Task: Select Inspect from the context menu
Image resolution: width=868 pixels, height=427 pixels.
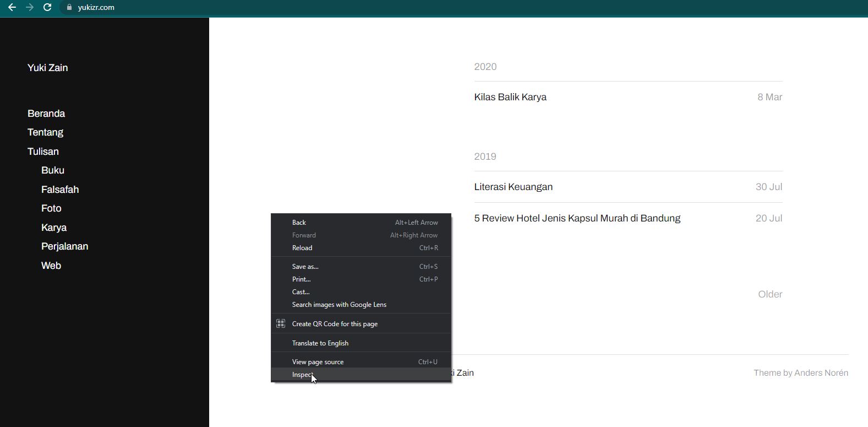Action: [302, 375]
